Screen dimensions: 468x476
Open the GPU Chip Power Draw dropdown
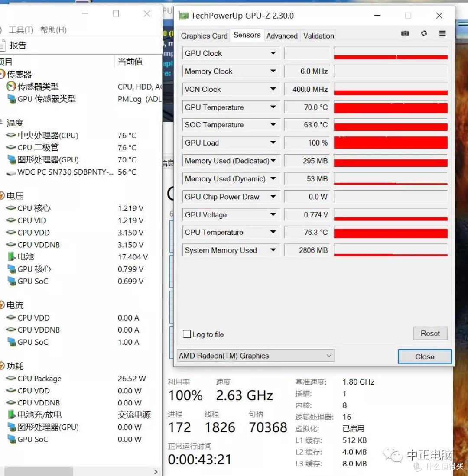tap(273, 196)
